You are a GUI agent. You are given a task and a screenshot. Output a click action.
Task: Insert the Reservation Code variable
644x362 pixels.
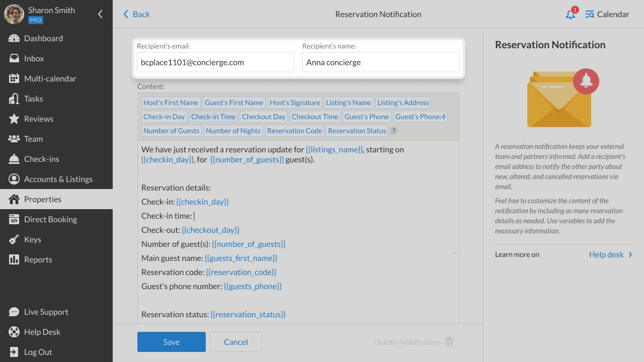click(x=295, y=131)
